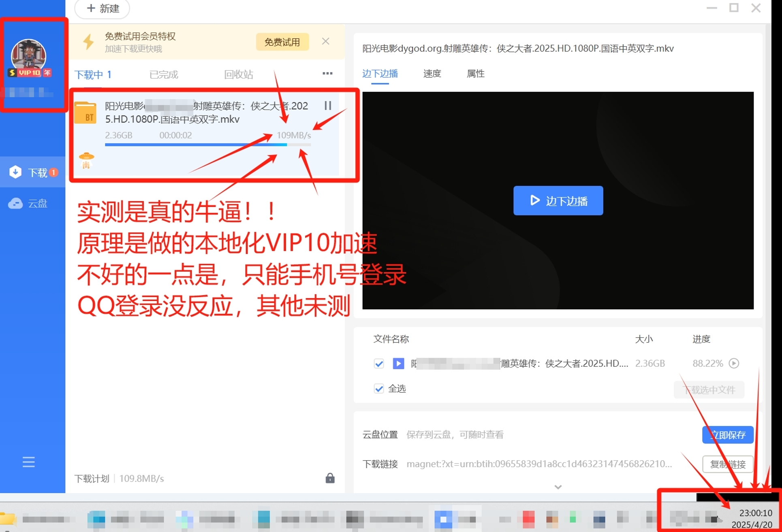Click the 立即保存 save button
782x532 pixels.
tap(727, 434)
